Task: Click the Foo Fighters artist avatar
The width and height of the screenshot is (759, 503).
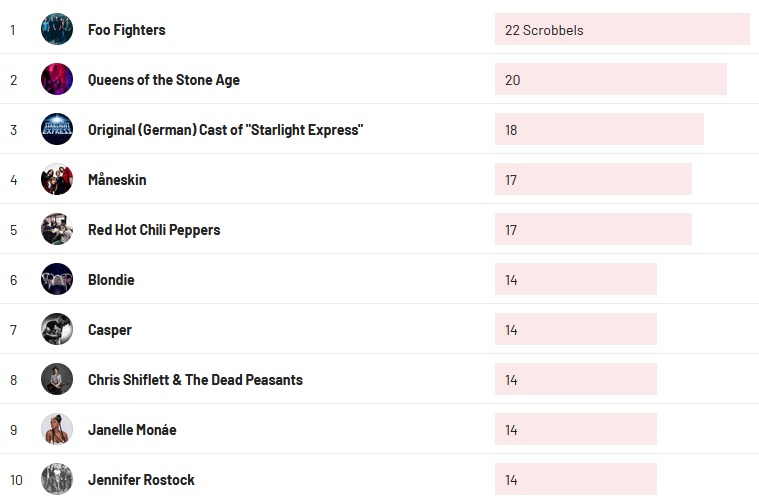Action: pyautogui.click(x=57, y=29)
